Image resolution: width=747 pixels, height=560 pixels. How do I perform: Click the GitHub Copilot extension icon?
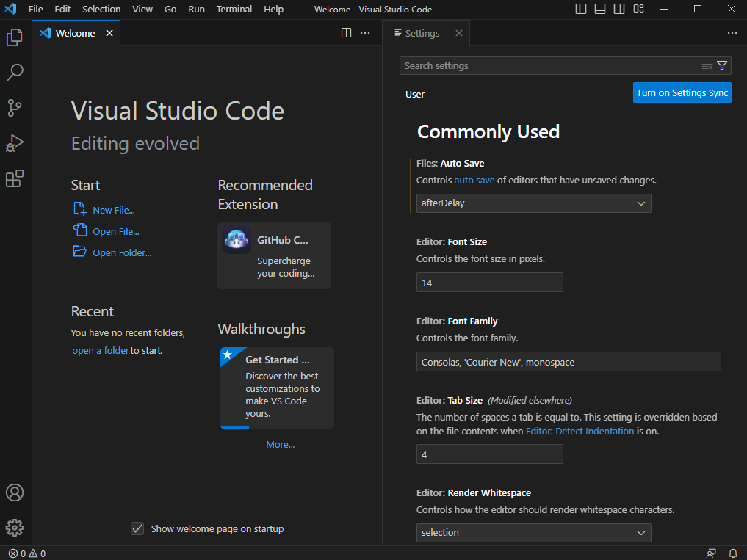pos(237,239)
